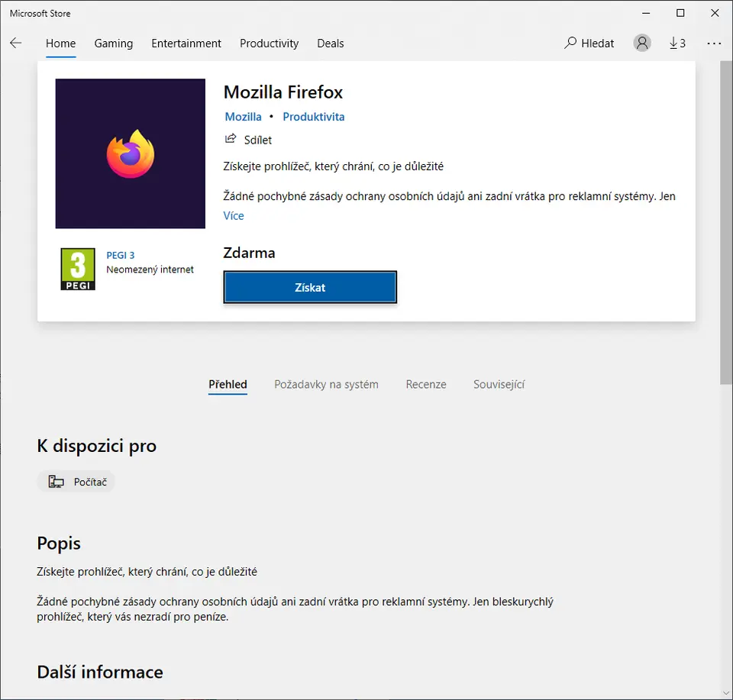
Task: Click the Firefox logo thumbnail
Action: tap(131, 153)
